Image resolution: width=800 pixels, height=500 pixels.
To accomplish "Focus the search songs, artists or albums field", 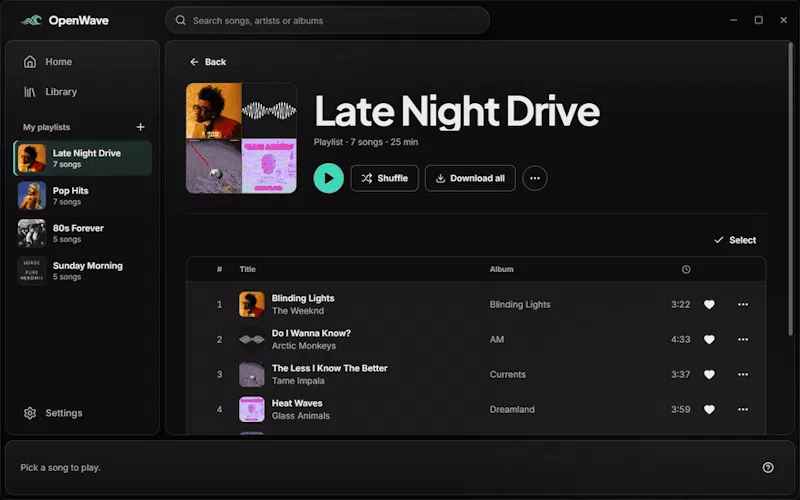I will coord(327,20).
